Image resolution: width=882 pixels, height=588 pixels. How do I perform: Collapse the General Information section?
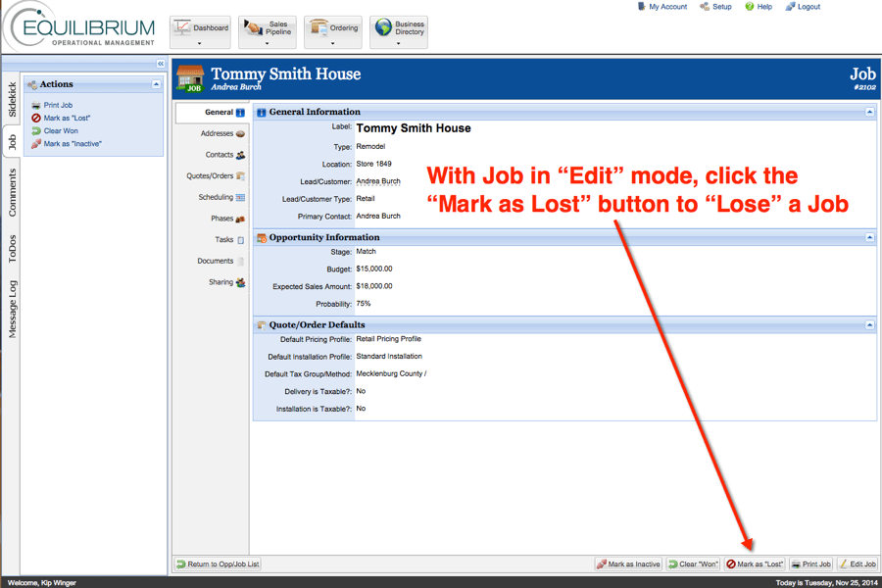(x=869, y=112)
